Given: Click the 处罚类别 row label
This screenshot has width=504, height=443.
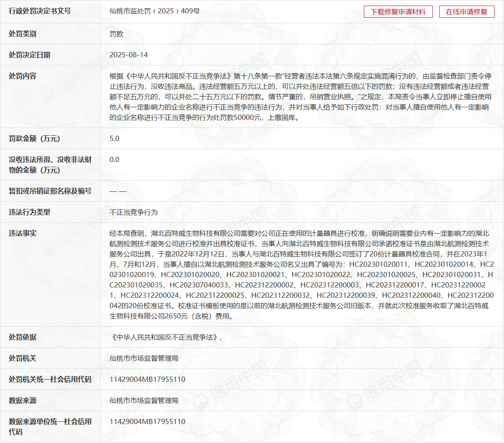Looking at the screenshot, I should tap(22, 34).
